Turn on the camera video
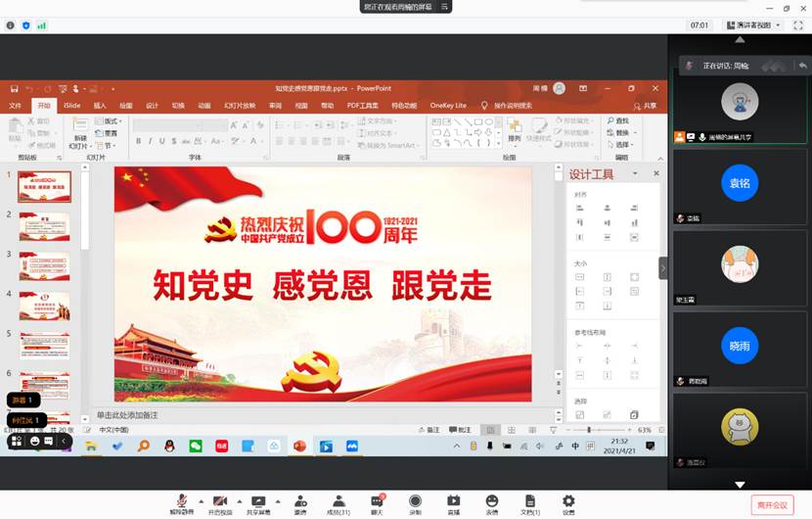This screenshot has width=812, height=519. point(220,504)
